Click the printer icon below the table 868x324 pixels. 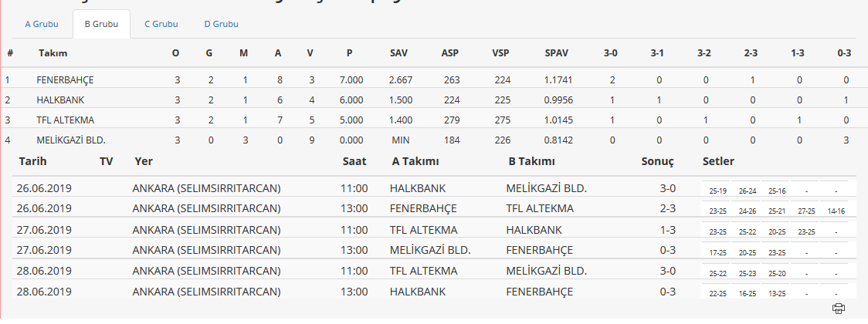[x=839, y=308]
